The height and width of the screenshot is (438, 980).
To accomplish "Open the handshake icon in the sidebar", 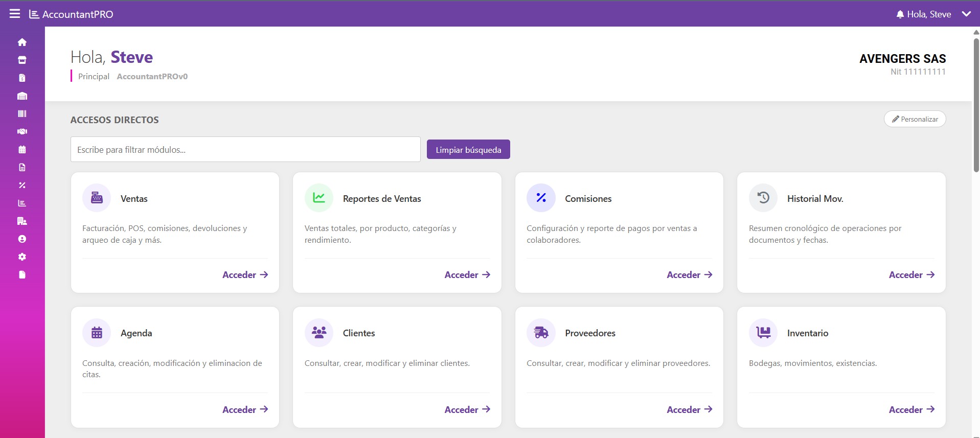I will coord(22,131).
